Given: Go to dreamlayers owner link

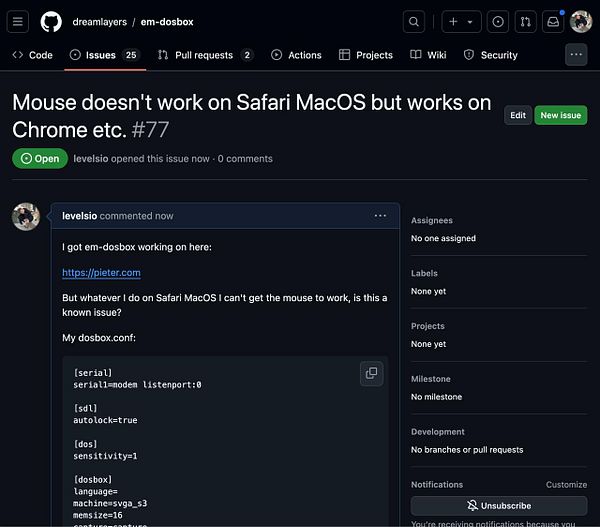Looking at the screenshot, I should [99, 22].
